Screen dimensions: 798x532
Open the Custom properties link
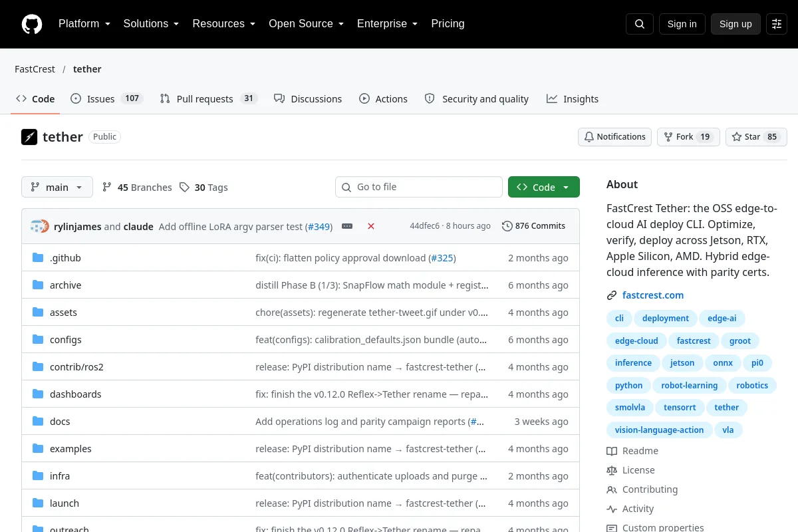(x=663, y=528)
